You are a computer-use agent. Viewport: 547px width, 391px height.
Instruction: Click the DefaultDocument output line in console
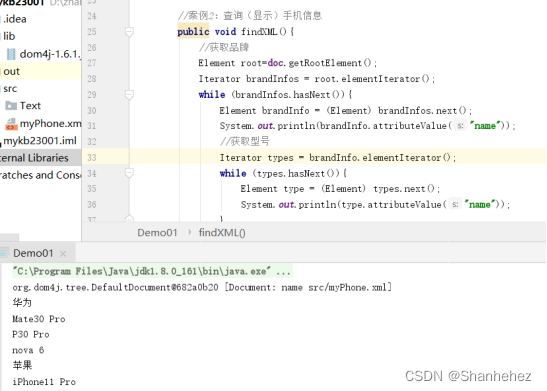(202, 287)
